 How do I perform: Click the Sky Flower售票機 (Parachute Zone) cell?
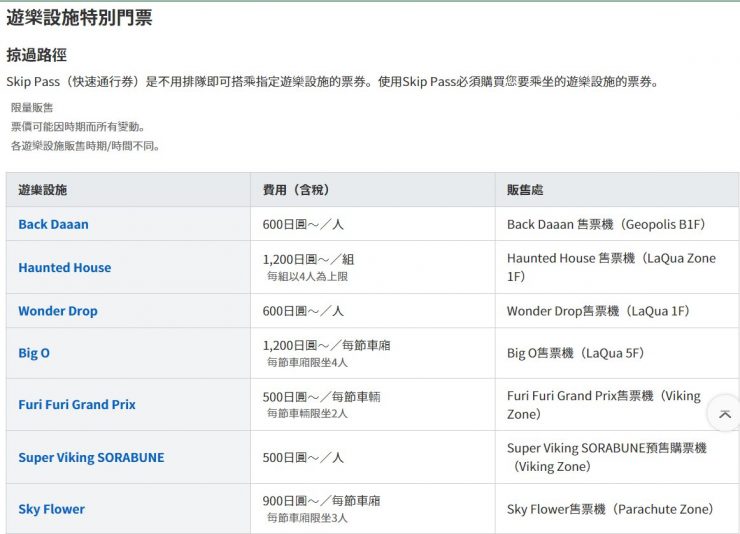click(x=609, y=509)
